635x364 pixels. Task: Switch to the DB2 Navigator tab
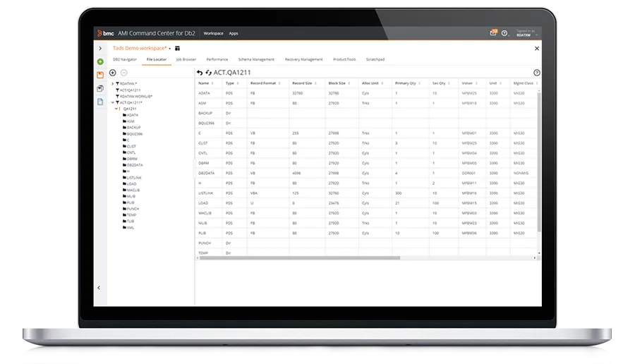pos(125,59)
